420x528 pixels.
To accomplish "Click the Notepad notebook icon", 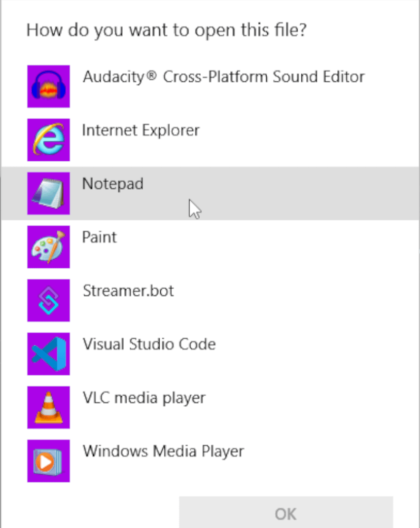I will pos(48,193).
